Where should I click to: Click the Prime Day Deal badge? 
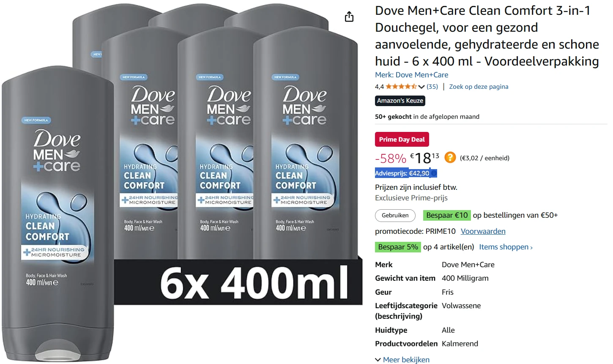tap(402, 140)
